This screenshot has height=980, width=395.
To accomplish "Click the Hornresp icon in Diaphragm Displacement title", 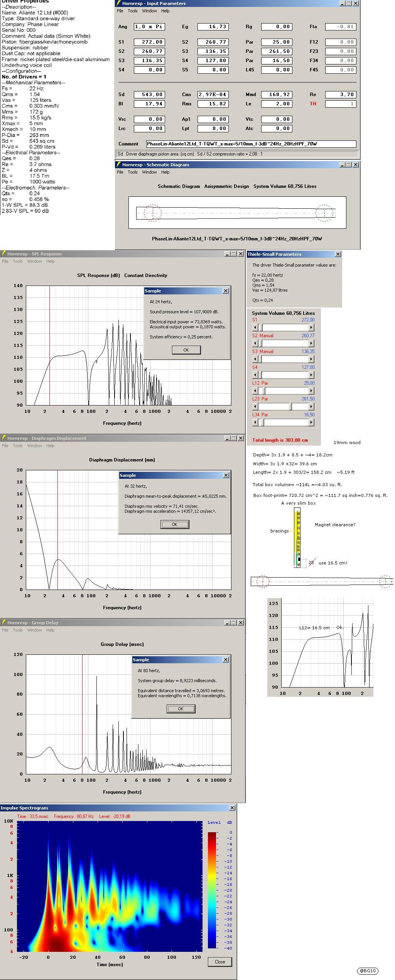I will pos(3,438).
